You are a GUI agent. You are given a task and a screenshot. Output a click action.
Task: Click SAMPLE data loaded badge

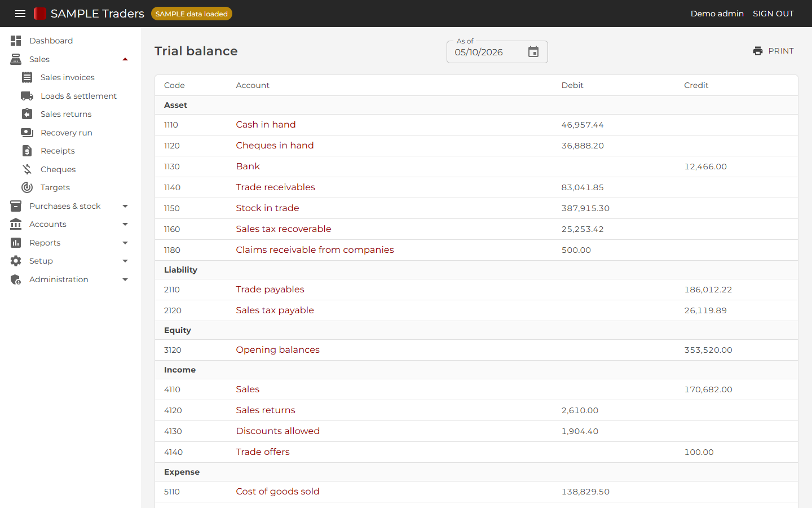pos(192,14)
